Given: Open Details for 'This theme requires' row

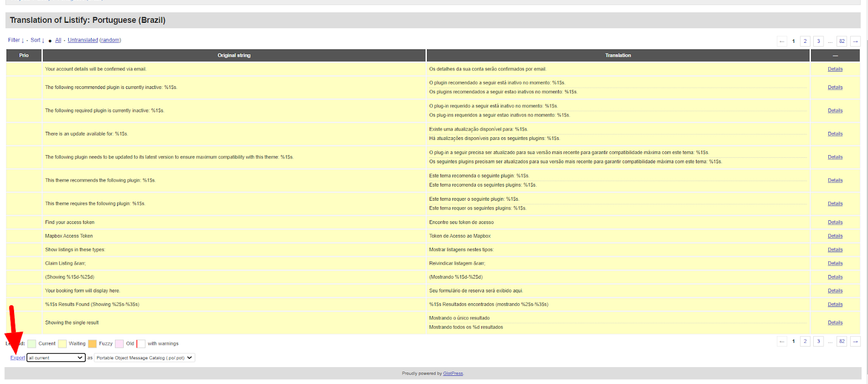Looking at the screenshot, I should pyautogui.click(x=835, y=204).
